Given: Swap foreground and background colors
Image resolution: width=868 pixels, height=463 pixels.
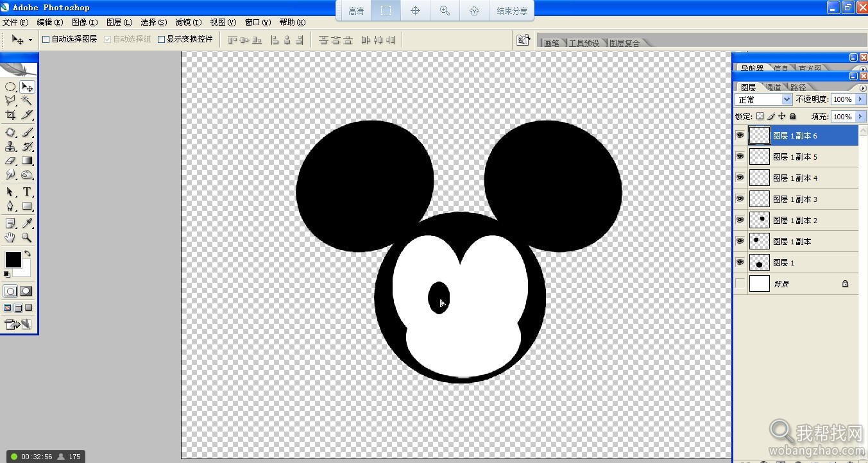Looking at the screenshot, I should pyautogui.click(x=28, y=254).
